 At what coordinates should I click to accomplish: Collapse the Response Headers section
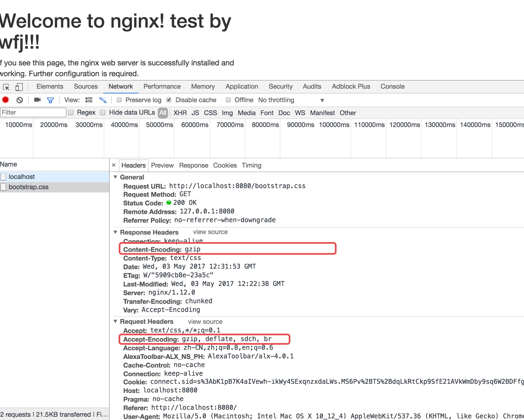115,232
